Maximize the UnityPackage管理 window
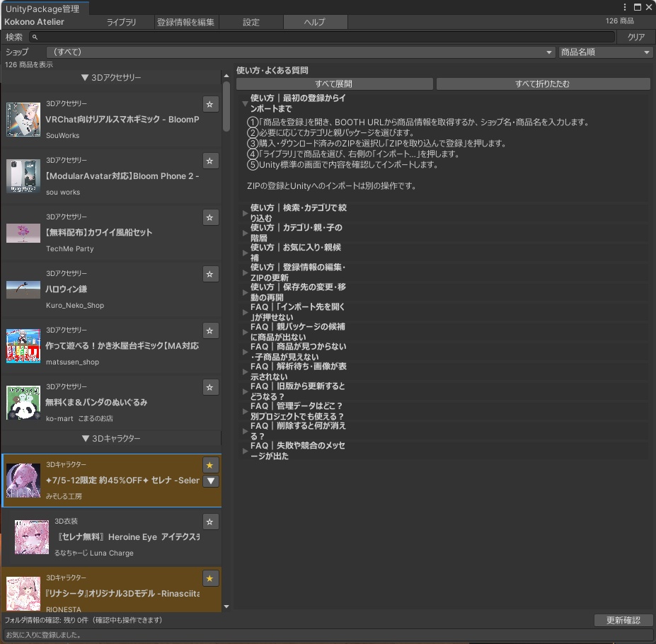Viewport: 656px width, 644px height. pyautogui.click(x=638, y=7)
